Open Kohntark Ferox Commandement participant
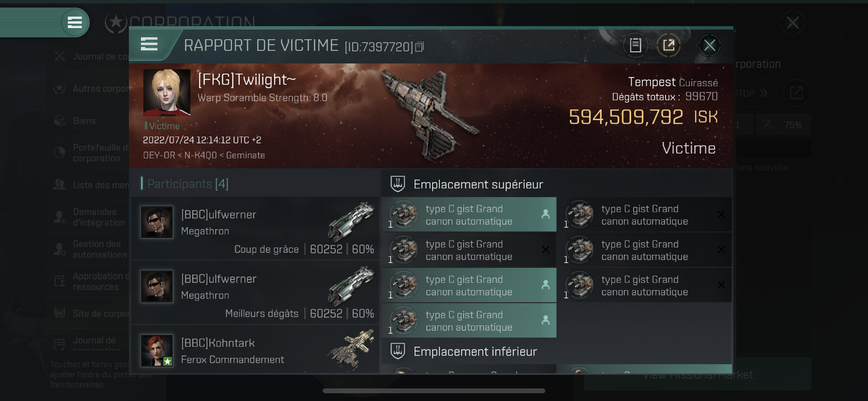Image resolution: width=868 pixels, height=401 pixels. click(255, 350)
